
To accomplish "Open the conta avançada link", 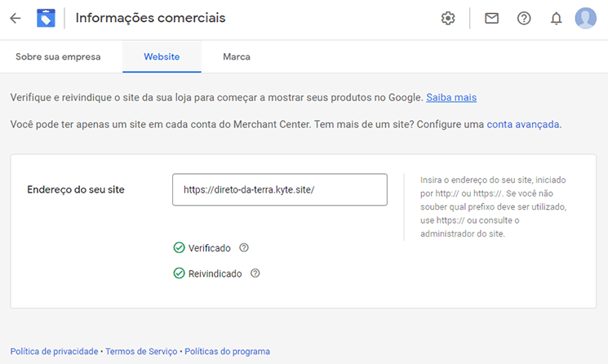I will point(522,124).
